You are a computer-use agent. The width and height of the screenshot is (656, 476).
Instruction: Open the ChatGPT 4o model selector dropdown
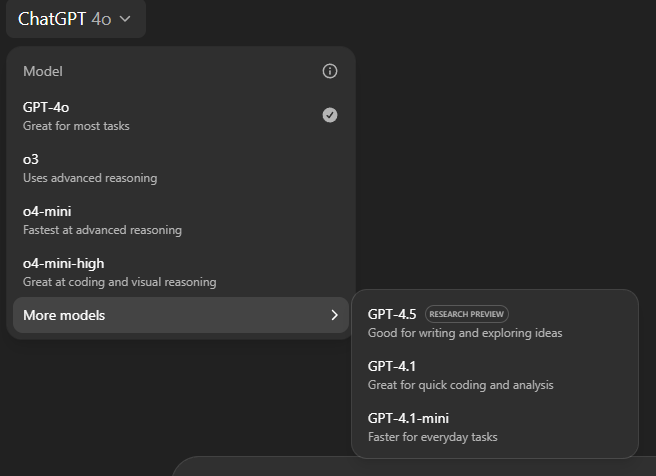pyautogui.click(x=76, y=19)
